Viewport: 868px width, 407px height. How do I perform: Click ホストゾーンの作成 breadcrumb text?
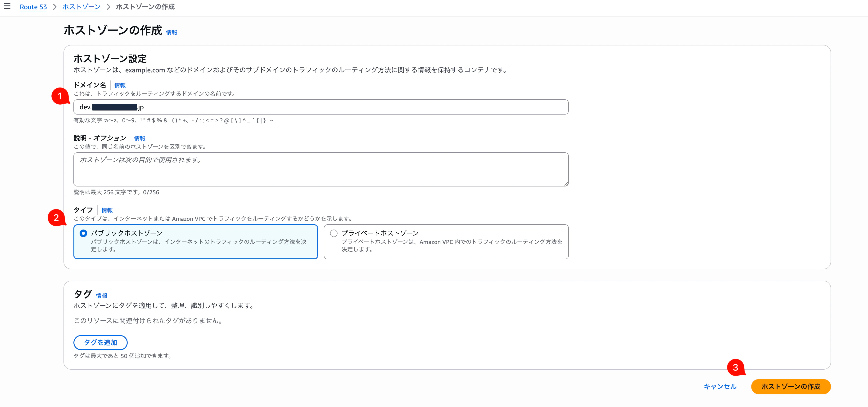pyautogui.click(x=145, y=7)
